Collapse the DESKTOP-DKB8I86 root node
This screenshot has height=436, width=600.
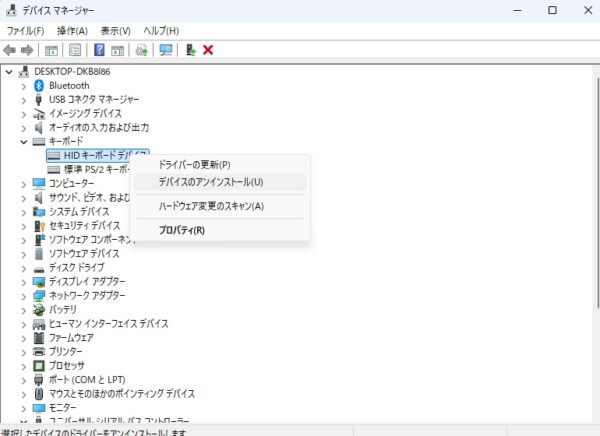coord(9,72)
